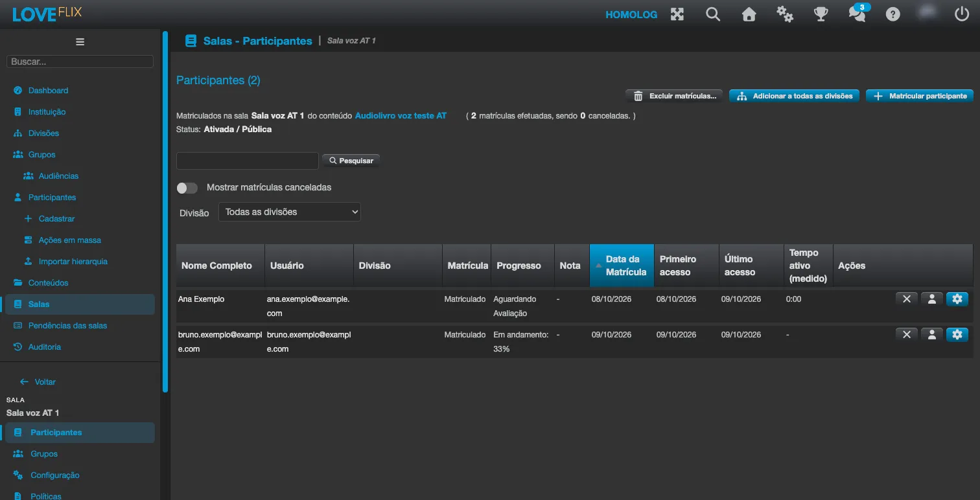Sort table by Nome Completo header
Screen dimensions: 980x500
[x=220, y=266]
